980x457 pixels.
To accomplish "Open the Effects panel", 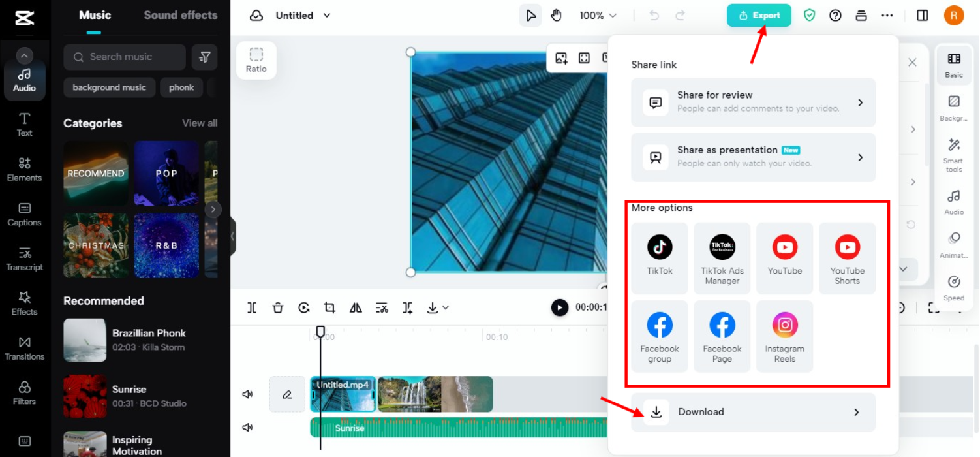I will tap(25, 304).
